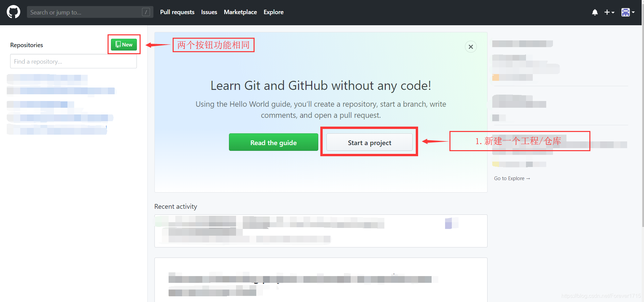Screen dimensions: 644x302
Task: Open Issues in the header
Action: pyautogui.click(x=209, y=12)
